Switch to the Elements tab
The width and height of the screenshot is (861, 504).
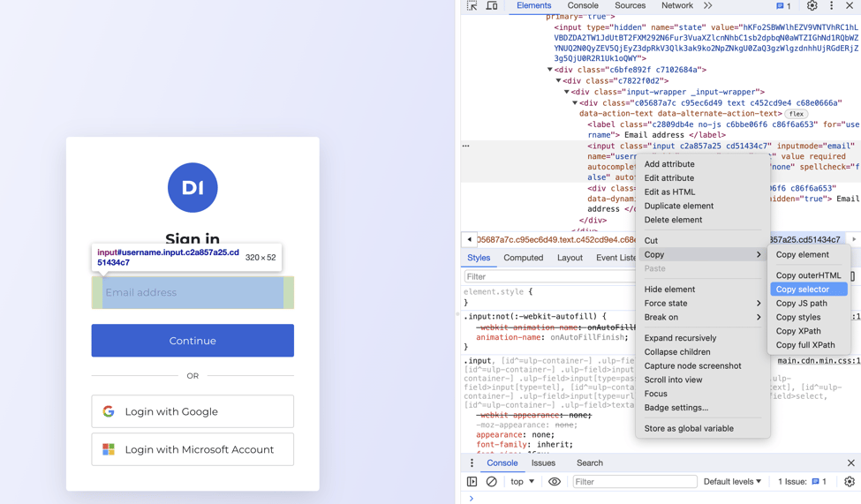pos(533,5)
